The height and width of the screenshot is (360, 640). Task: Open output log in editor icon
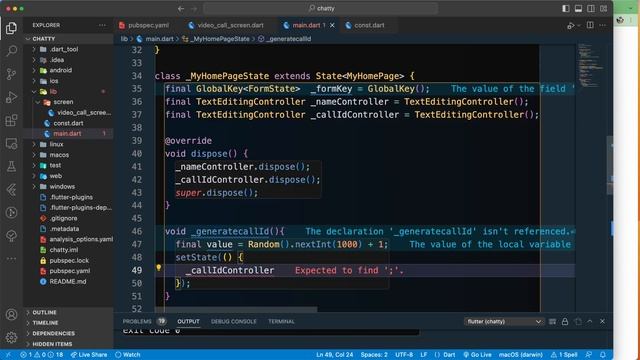pyautogui.click(x=578, y=322)
